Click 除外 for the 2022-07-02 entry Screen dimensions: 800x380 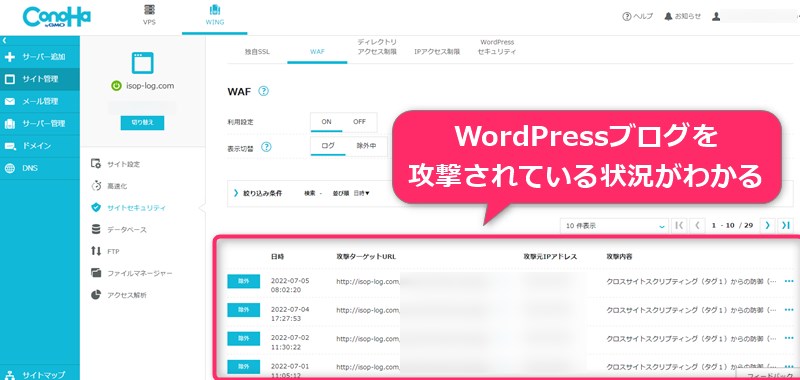(x=243, y=338)
